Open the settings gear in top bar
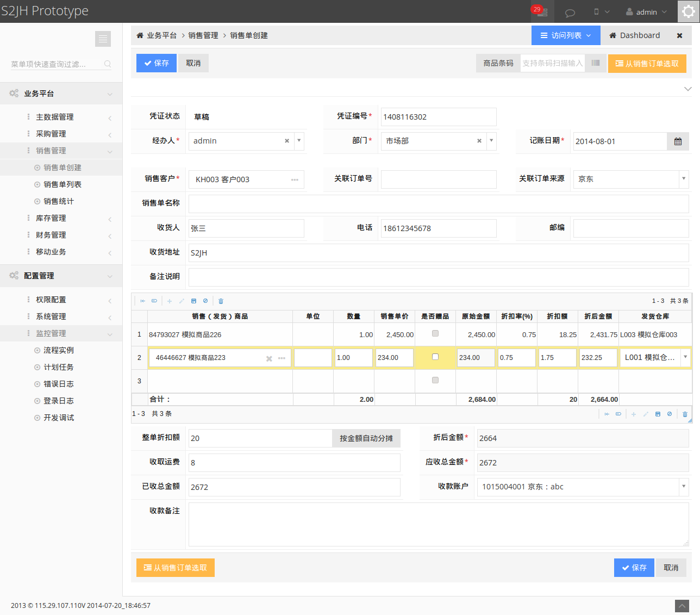700x615 pixels. click(x=689, y=11)
